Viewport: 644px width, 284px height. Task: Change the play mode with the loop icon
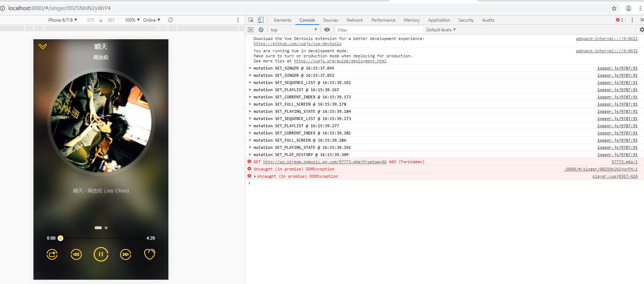[52, 254]
